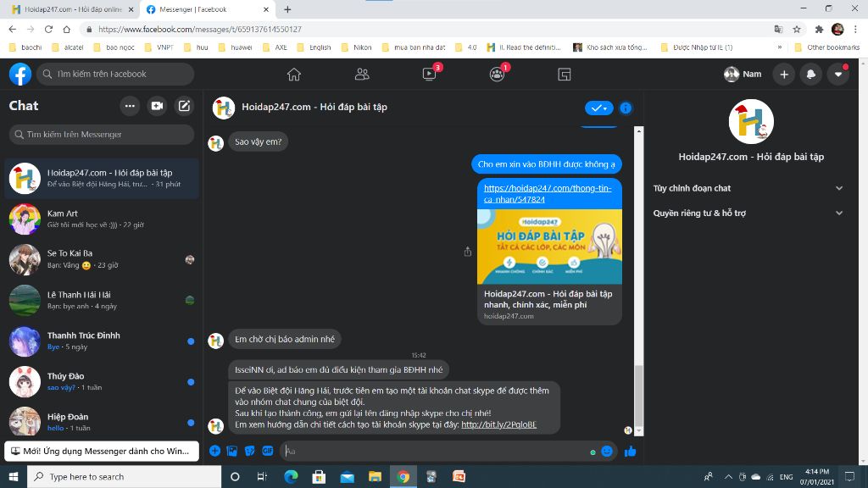Toggle the conversation info panel icon
This screenshot has height=488, width=868.
click(x=626, y=108)
